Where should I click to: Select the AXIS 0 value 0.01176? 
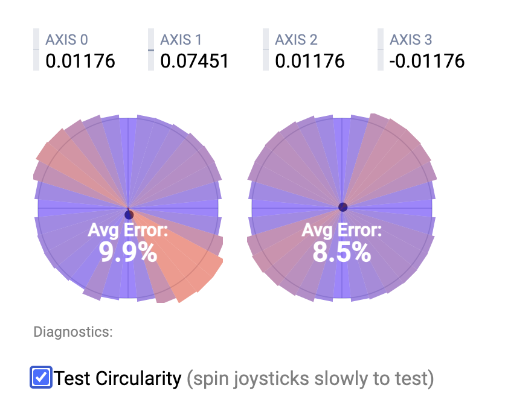coord(80,61)
